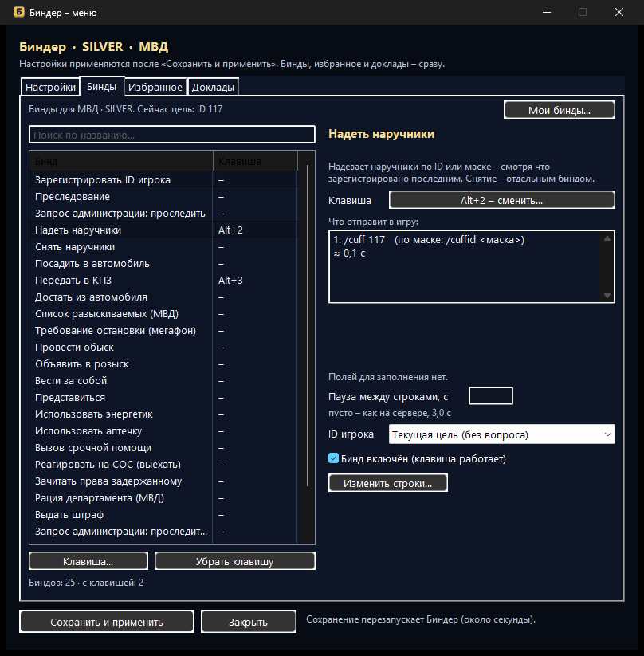This screenshot has width=644, height=656.
Task: Select «Достать из автомобиля» bind
Action: coord(163,297)
